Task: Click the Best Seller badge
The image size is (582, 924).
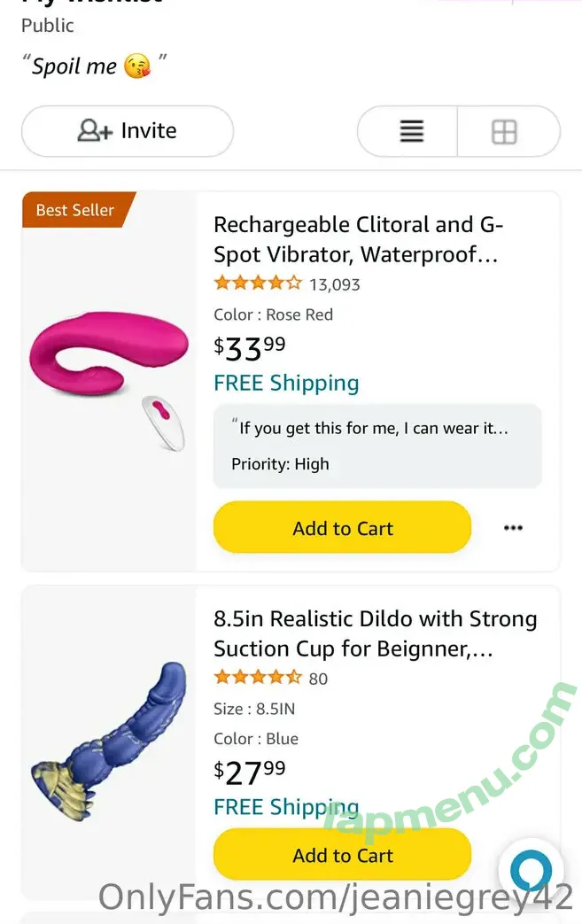Action: coord(75,210)
